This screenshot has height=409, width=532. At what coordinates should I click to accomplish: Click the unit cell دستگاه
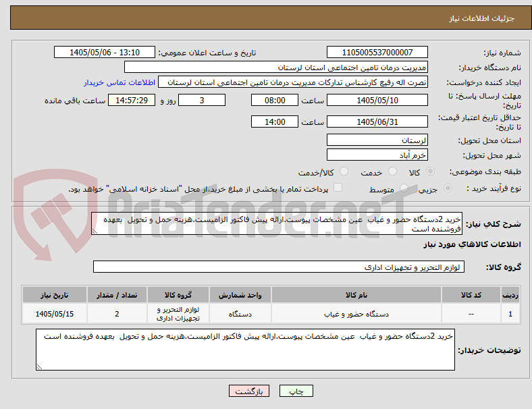click(x=240, y=314)
